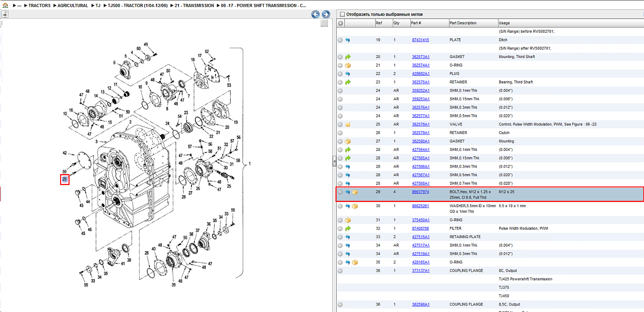Go to previous figure with back arrow
The image size is (644, 312).
[316, 15]
